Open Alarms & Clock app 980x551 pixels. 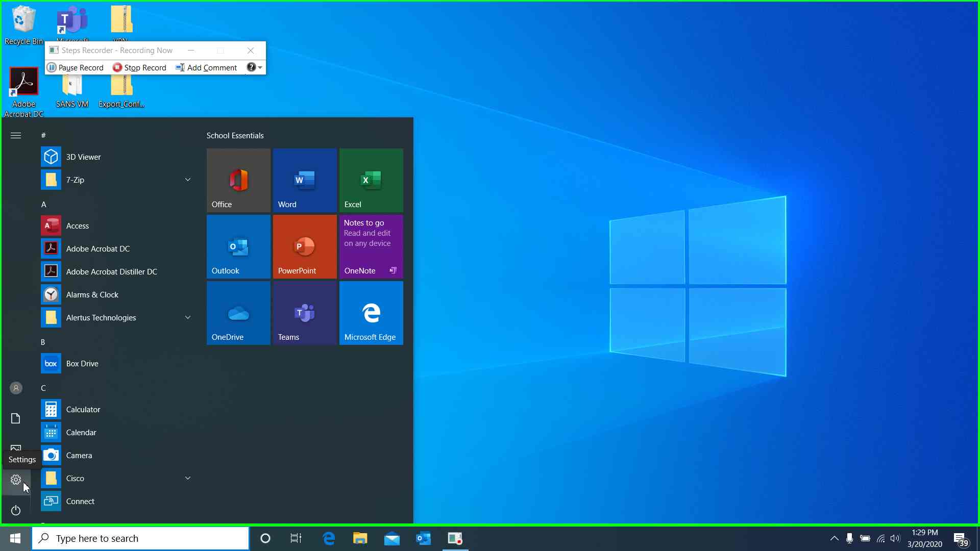117,294
